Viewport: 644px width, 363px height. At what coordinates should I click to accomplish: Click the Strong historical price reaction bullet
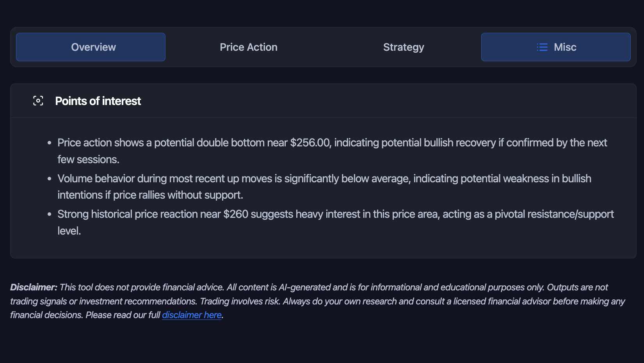335,214
